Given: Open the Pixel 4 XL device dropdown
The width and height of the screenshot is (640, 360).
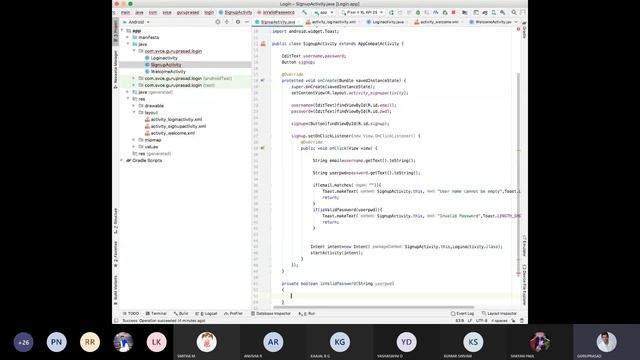Looking at the screenshot, I should coord(362,13).
